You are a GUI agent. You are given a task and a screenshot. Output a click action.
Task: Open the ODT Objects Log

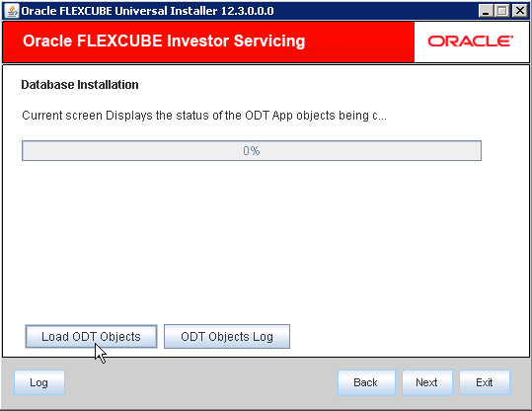click(227, 336)
